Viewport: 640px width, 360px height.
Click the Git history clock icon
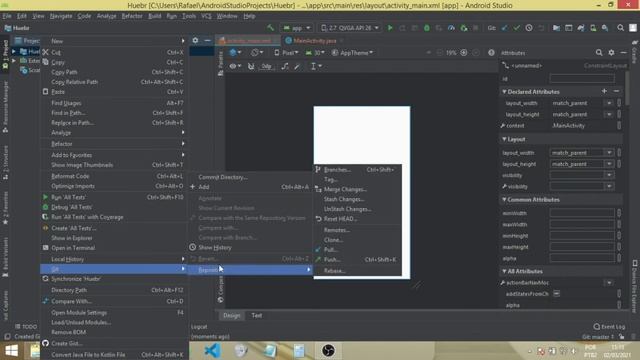(529, 28)
